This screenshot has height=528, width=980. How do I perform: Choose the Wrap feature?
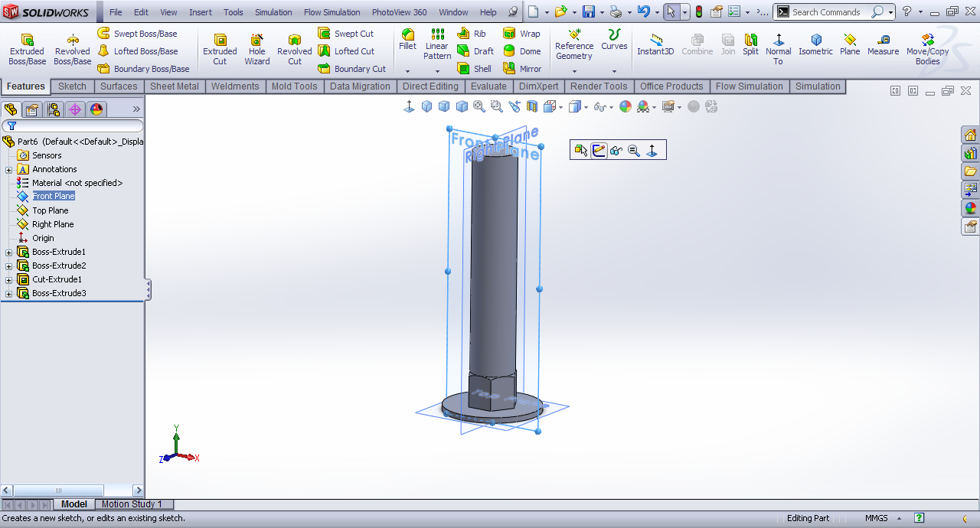point(521,34)
